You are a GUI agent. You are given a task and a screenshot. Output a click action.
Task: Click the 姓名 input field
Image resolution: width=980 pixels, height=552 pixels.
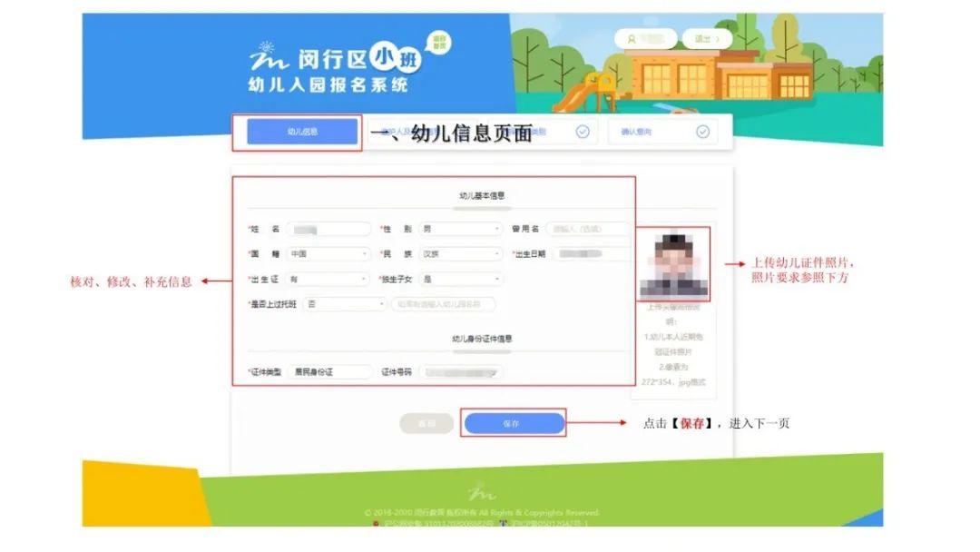pyautogui.click(x=328, y=230)
